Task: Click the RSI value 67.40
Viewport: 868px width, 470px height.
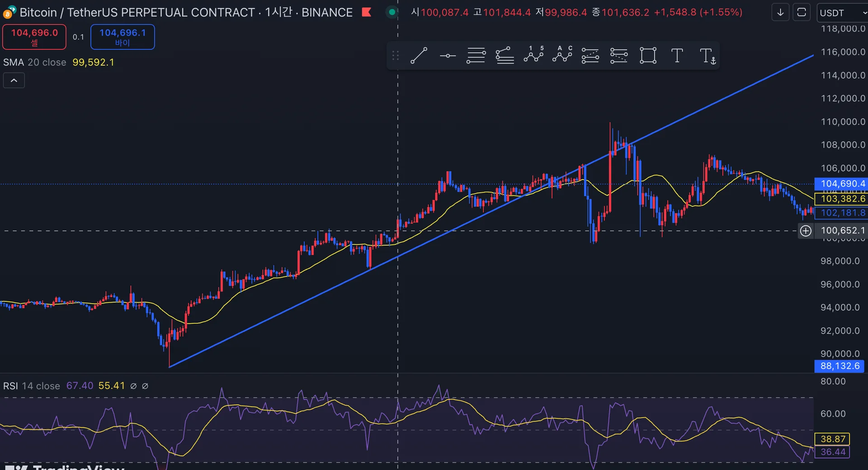Action: [80, 386]
